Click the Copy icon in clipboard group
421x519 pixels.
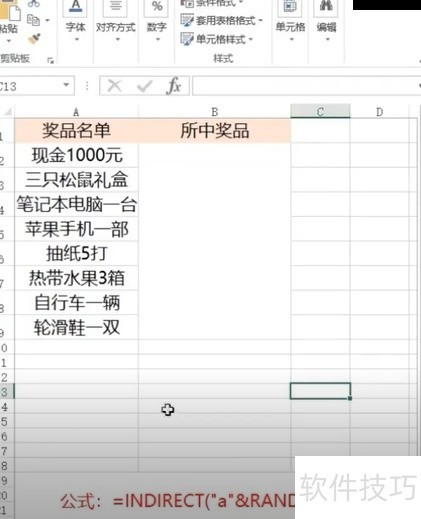(x=33, y=20)
